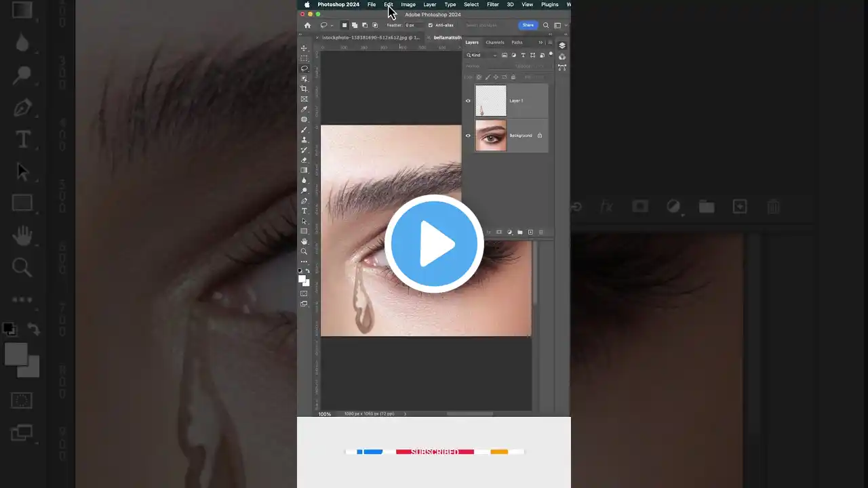Viewport: 868px width, 488px height.
Task: Hide Layer 1 visibility
Action: click(x=468, y=100)
